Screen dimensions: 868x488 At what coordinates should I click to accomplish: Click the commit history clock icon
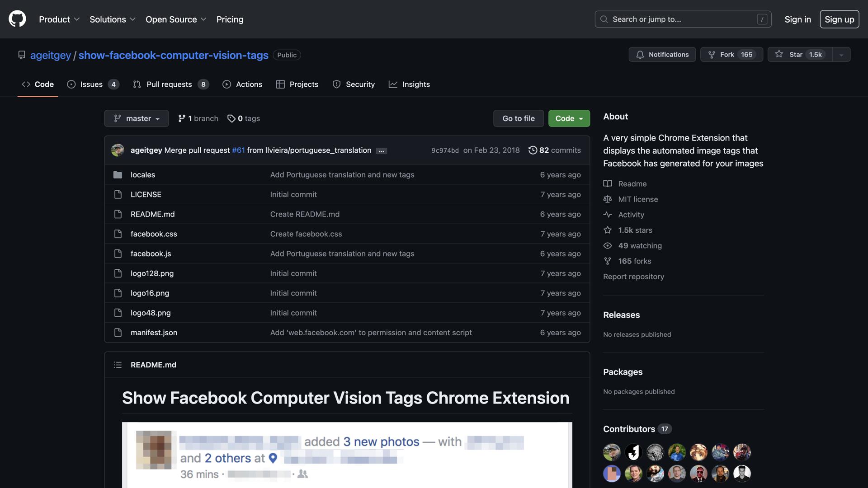pos(532,150)
